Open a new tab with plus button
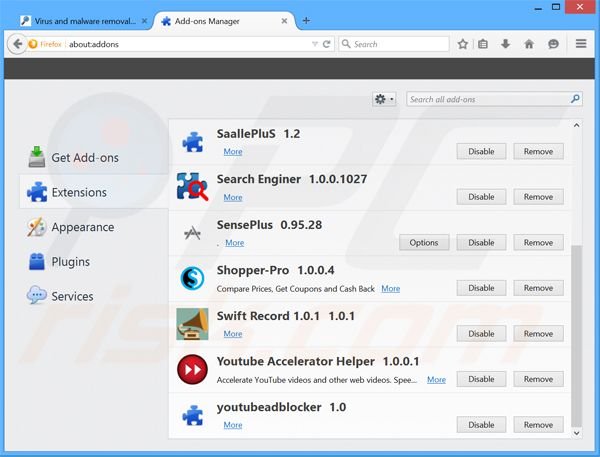The height and width of the screenshot is (457, 600). 306,21
